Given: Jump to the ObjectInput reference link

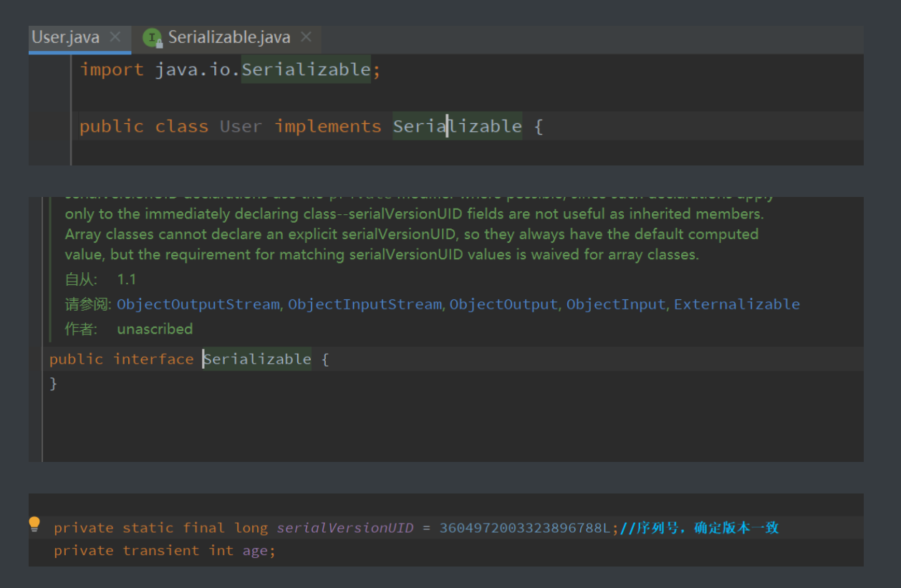Looking at the screenshot, I should coord(616,304).
